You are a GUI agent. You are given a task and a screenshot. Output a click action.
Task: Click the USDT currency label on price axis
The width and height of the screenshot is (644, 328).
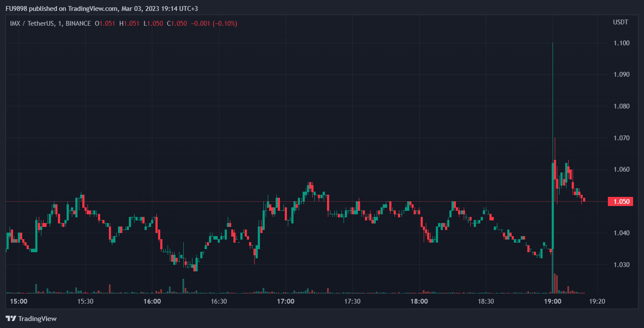point(620,23)
